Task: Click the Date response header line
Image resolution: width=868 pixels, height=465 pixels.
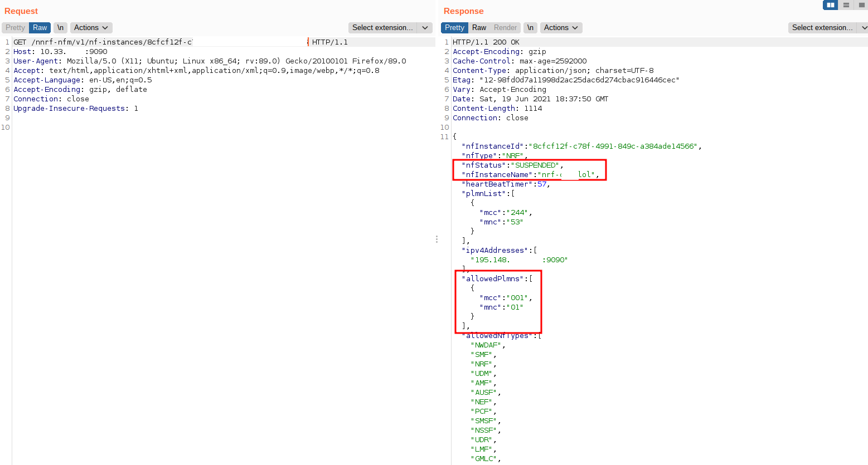Action: 530,99
